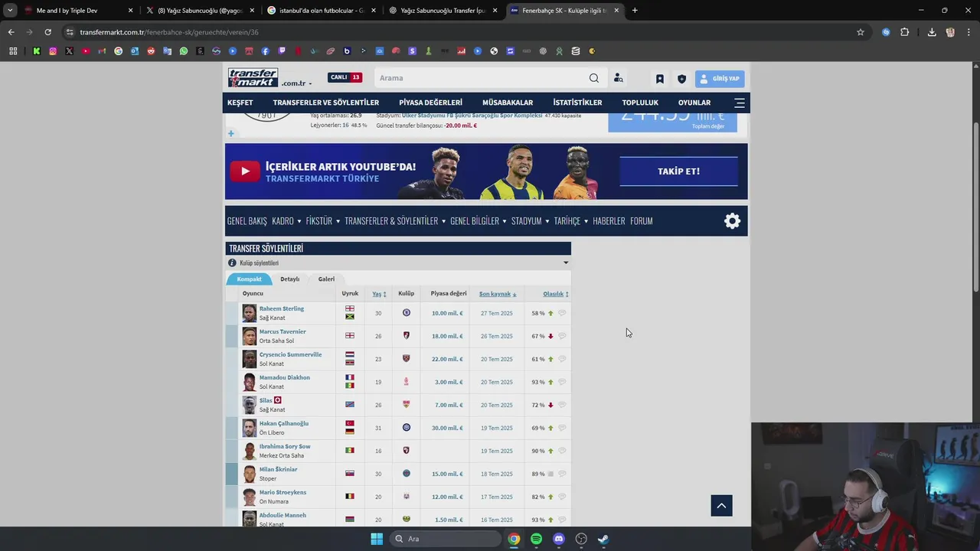The width and height of the screenshot is (980, 551).
Task: Click the back-to-top arrow button
Action: 721,506
